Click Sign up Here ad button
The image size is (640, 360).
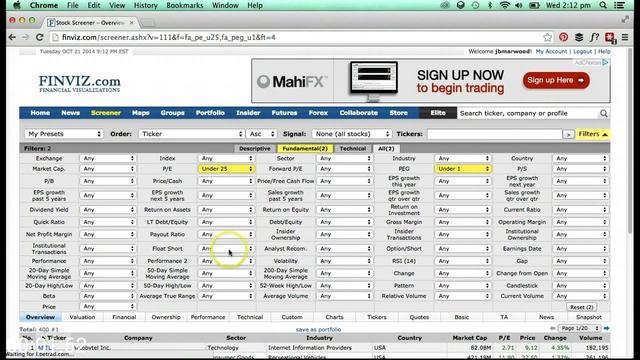[x=556, y=80]
